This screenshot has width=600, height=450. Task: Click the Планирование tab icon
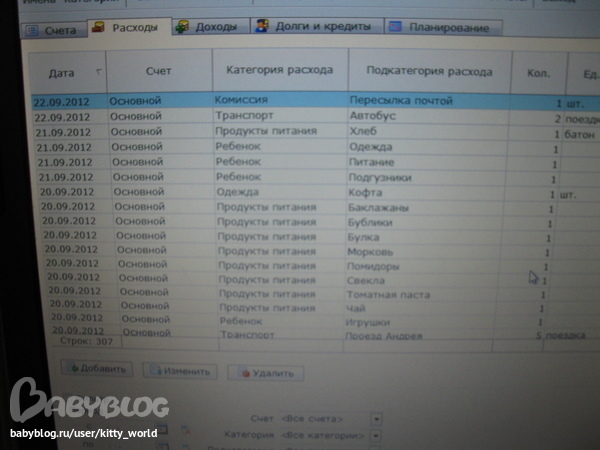(x=396, y=27)
